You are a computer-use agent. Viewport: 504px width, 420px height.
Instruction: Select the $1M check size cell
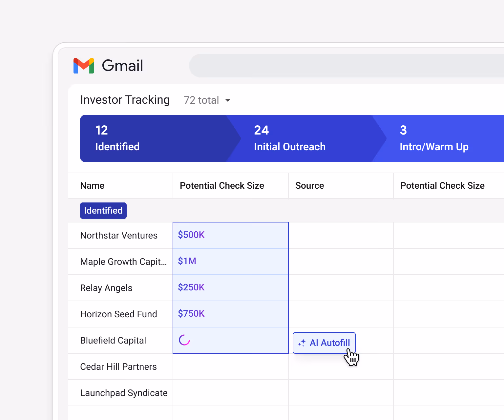click(x=231, y=262)
